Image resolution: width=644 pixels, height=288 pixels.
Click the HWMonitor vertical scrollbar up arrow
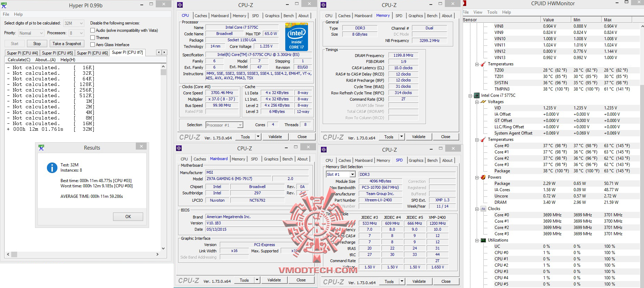click(x=642, y=26)
